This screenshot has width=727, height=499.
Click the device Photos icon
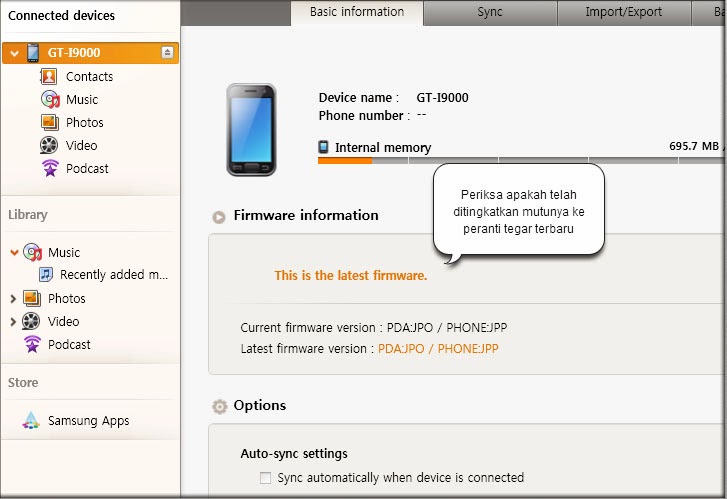[x=49, y=122]
